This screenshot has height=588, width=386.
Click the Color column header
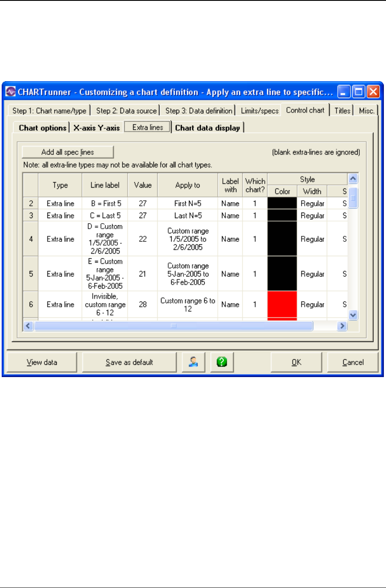282,191
